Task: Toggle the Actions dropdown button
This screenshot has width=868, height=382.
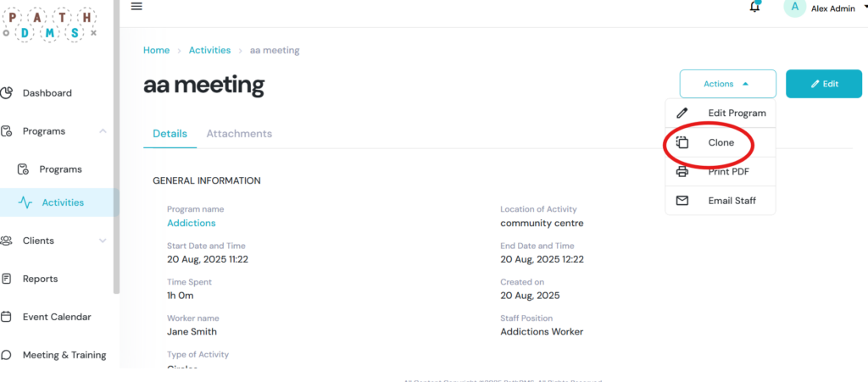Action: click(727, 84)
